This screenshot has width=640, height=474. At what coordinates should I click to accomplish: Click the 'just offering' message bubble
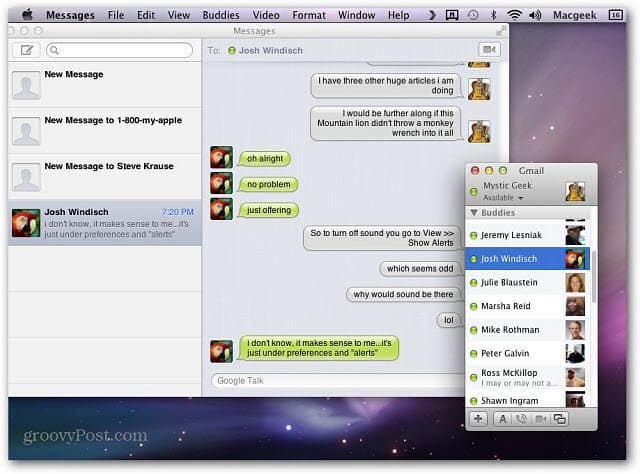click(269, 210)
